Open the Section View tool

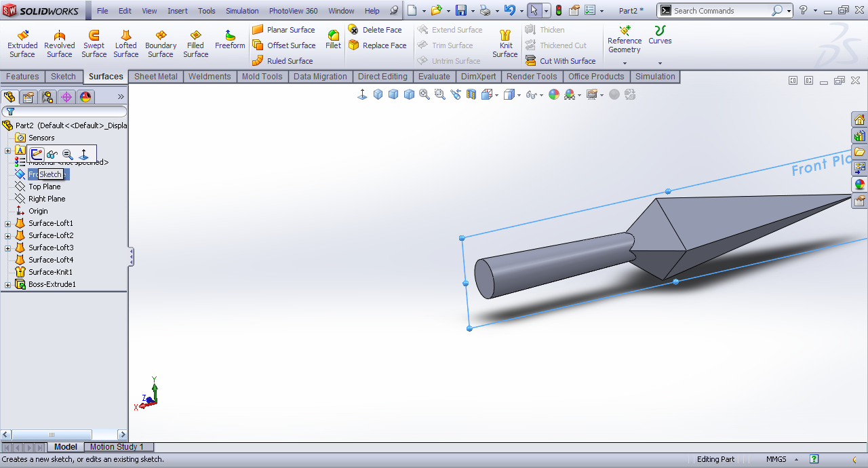471,95
